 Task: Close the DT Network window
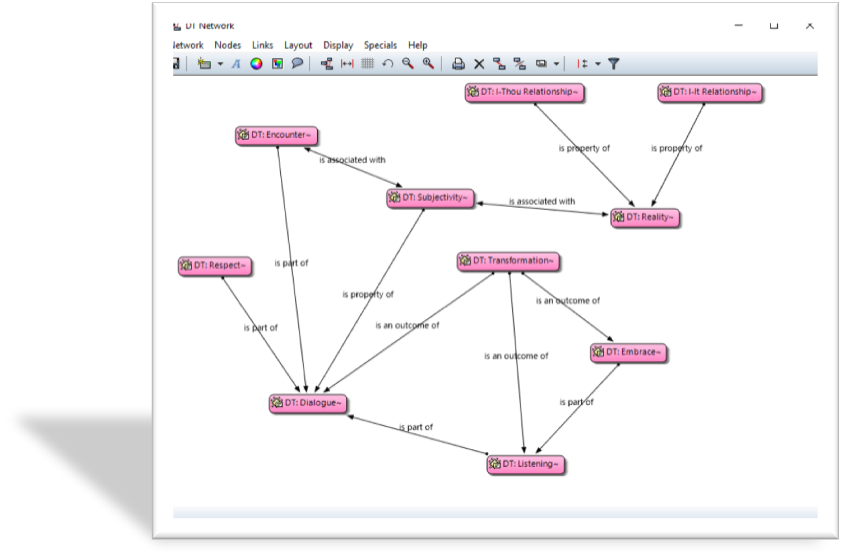coord(809,25)
